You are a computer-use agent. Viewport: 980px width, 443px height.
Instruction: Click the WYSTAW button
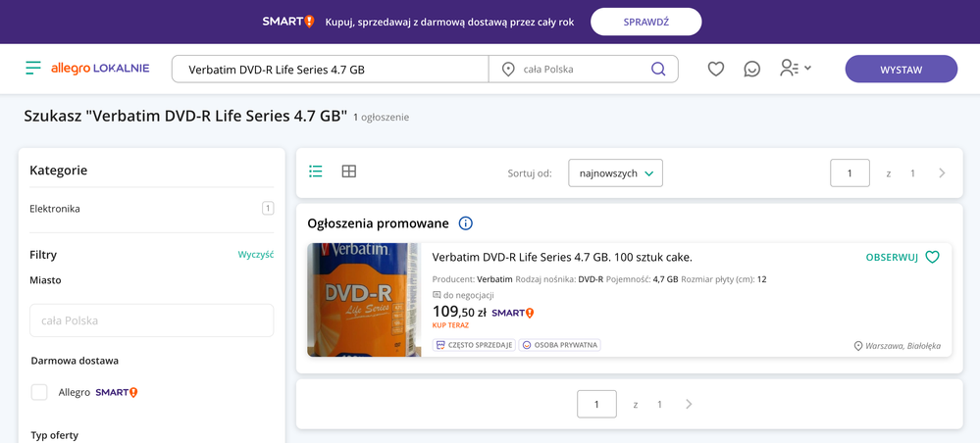pos(902,69)
